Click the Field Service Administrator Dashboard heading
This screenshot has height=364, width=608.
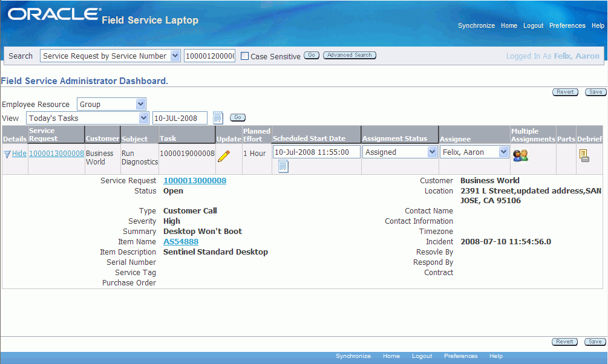click(85, 81)
